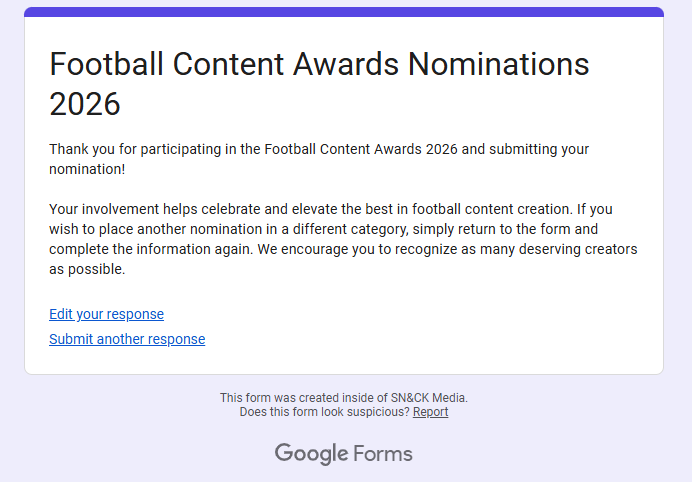Choose "Submit another response"
The height and width of the screenshot is (482, 692).
pyautogui.click(x=127, y=339)
